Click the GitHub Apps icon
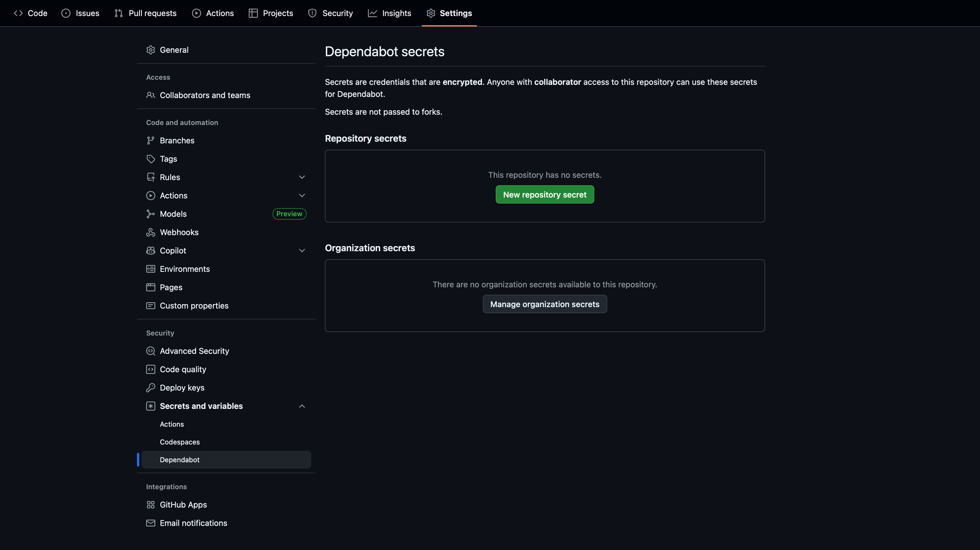This screenshot has height=550, width=980. pyautogui.click(x=151, y=504)
